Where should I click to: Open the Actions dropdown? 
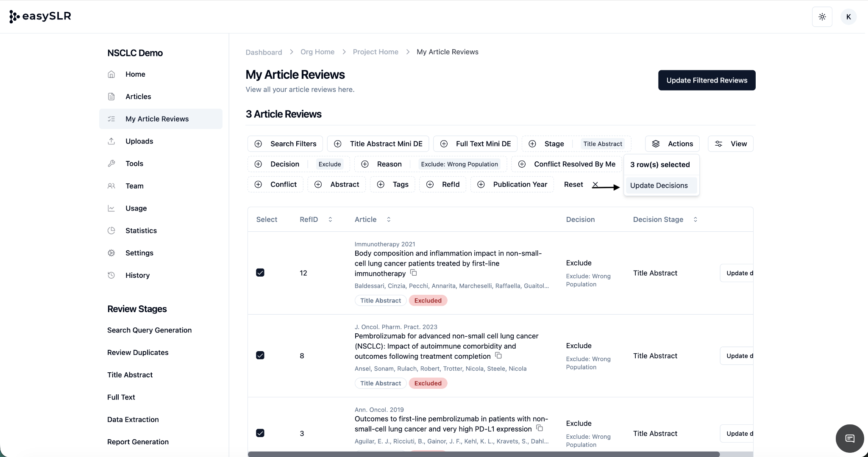click(672, 144)
